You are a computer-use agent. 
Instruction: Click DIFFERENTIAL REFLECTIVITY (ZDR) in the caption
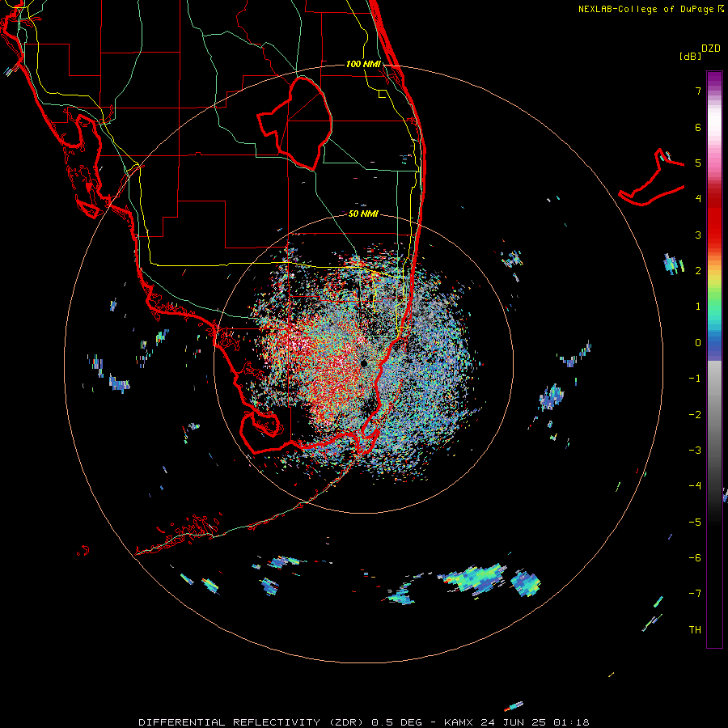point(252,722)
